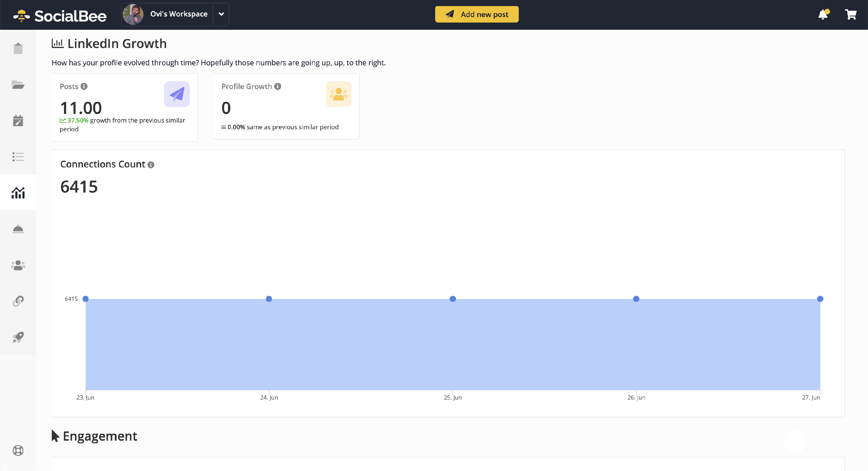The height and width of the screenshot is (471, 868).
Task: Click the large '6415' connections value
Action: coord(79,186)
